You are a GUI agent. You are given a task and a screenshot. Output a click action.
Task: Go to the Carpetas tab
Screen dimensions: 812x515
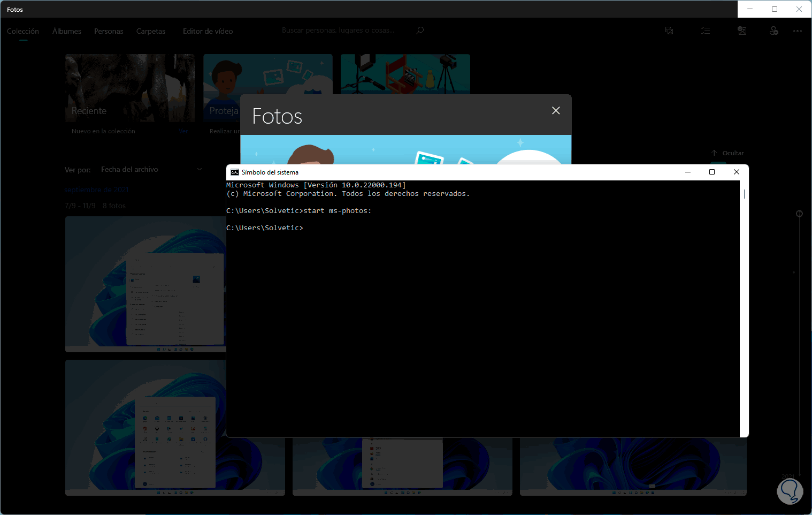pyautogui.click(x=151, y=31)
